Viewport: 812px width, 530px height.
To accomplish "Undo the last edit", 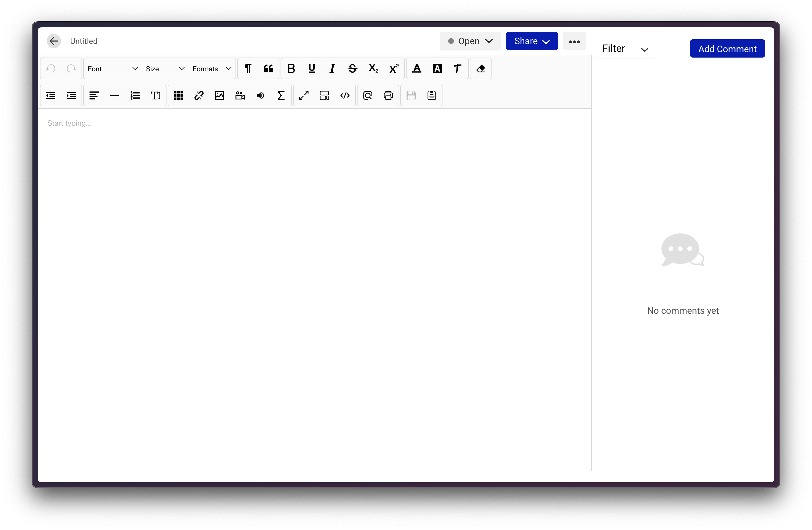I will pos(51,69).
